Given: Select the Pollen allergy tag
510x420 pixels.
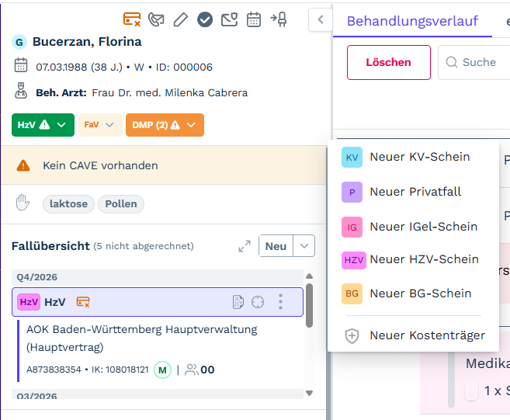Looking at the screenshot, I should (x=121, y=204).
